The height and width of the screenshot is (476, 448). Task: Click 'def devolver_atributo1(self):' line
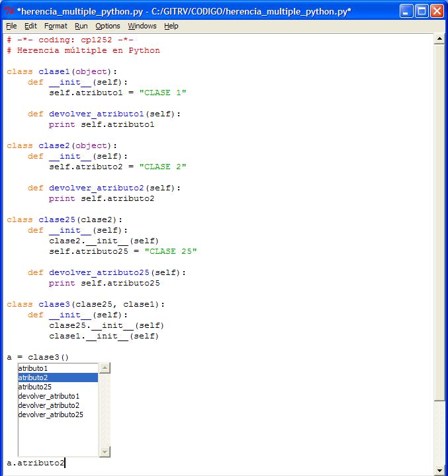click(x=105, y=114)
